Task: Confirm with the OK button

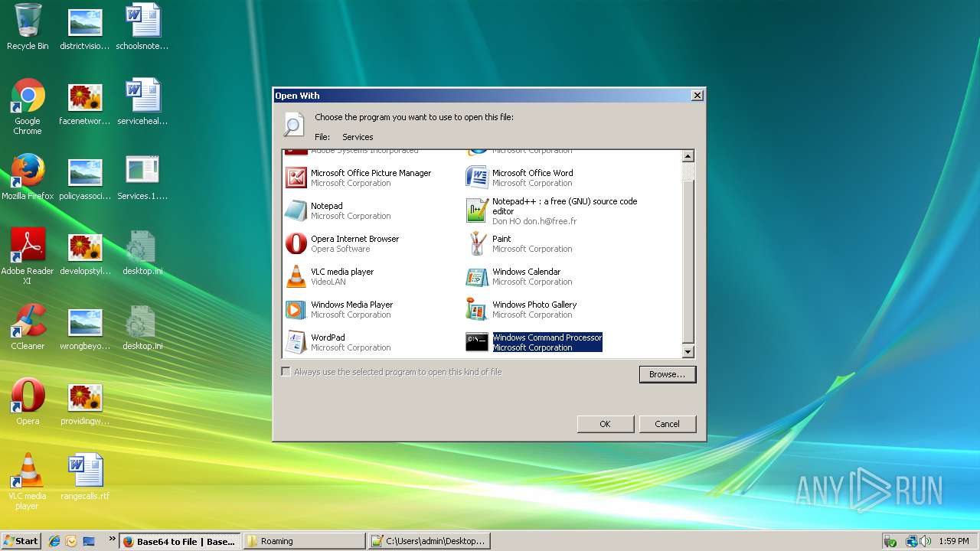Action: click(x=605, y=424)
